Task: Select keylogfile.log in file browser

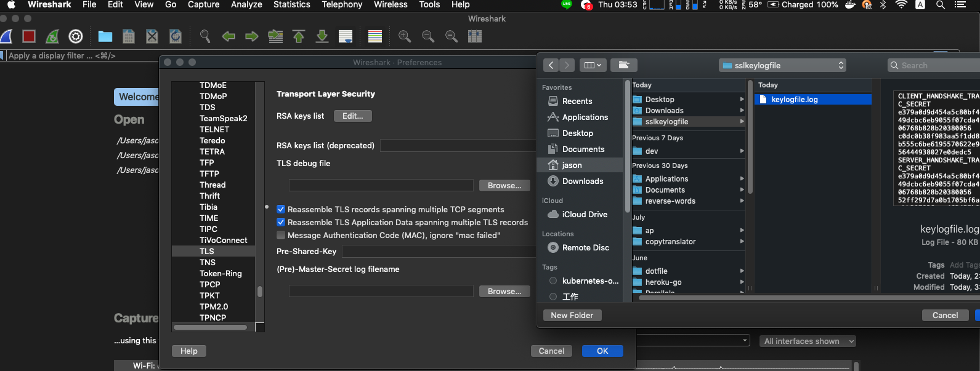Action: pyautogui.click(x=794, y=100)
